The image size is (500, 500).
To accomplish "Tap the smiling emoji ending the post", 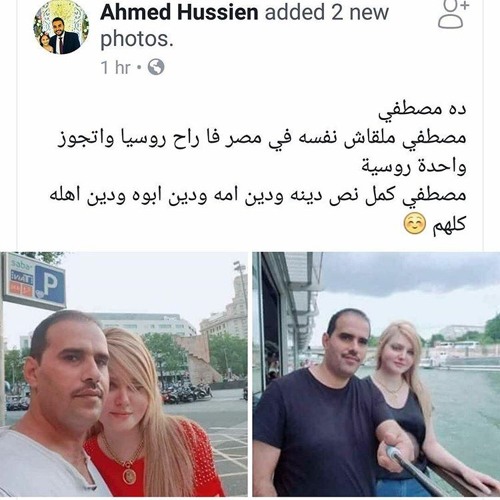I will 415,224.
